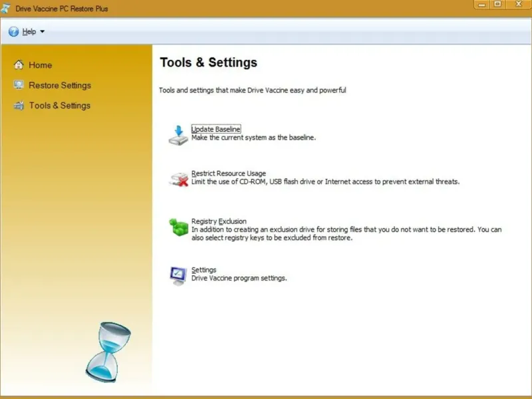
Task: Click the 'Tools & Settings' page heading
Action: 209,63
